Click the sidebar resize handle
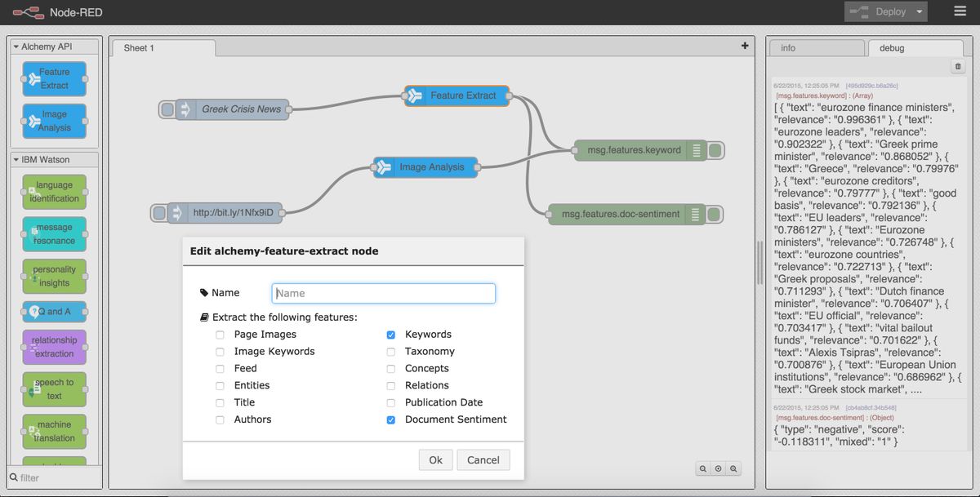 tap(761, 262)
